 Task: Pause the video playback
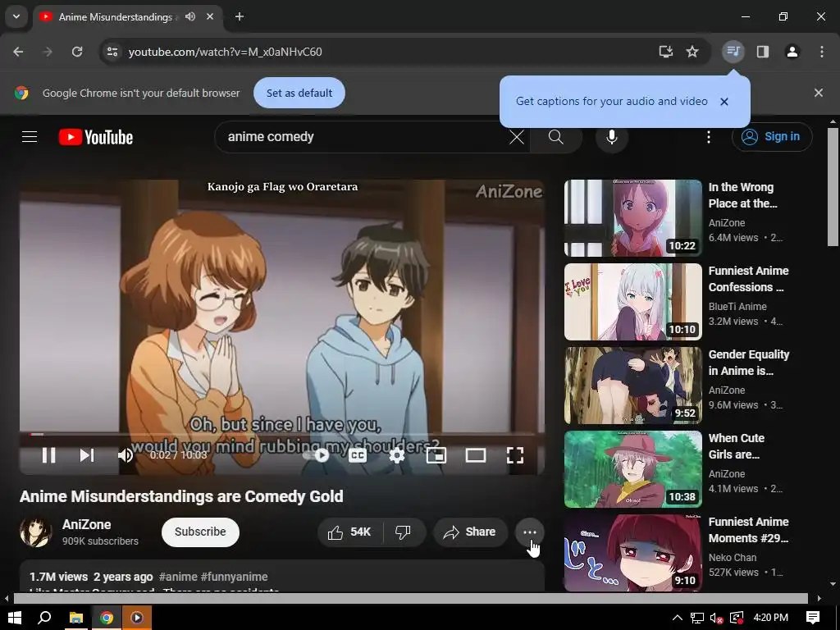pyautogui.click(x=48, y=455)
